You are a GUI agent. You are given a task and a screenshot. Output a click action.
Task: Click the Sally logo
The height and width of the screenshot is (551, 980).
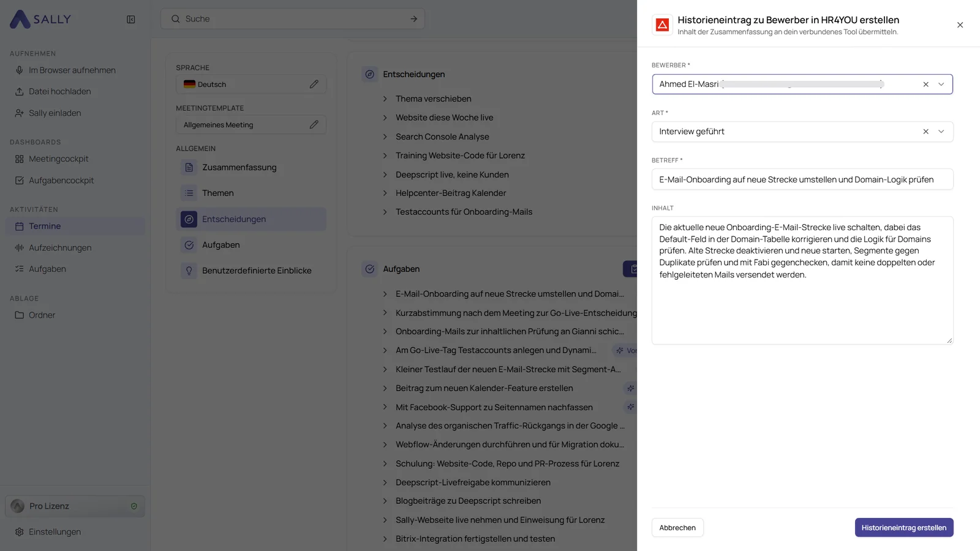[40, 19]
